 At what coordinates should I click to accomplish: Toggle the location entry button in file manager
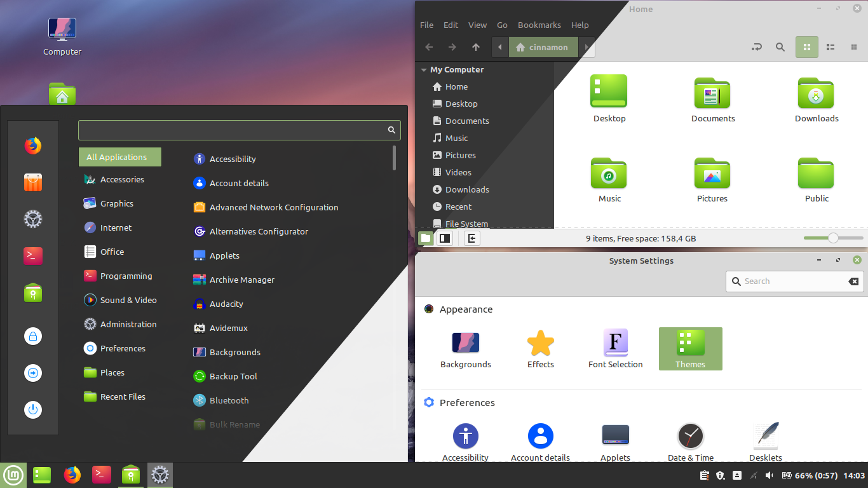coord(757,47)
